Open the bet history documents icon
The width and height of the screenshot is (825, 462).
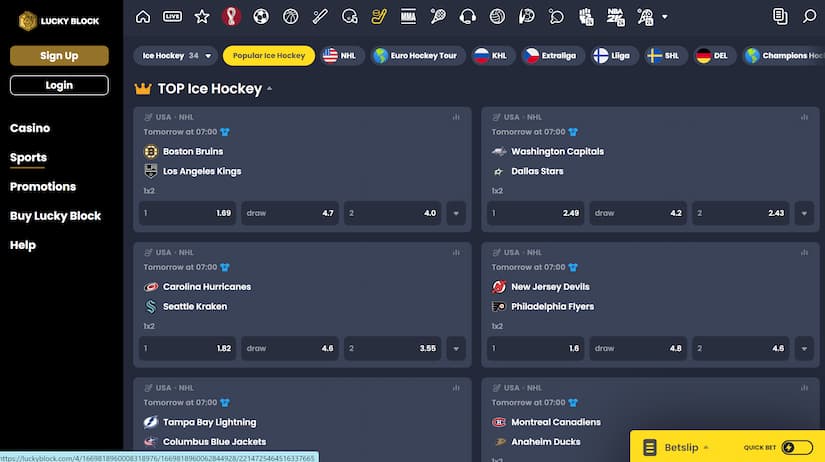pos(780,17)
